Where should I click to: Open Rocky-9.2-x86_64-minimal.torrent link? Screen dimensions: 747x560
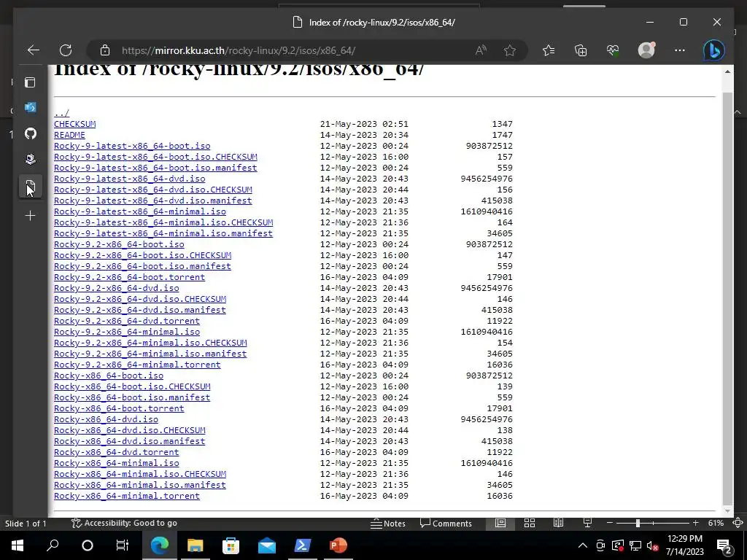137,365
